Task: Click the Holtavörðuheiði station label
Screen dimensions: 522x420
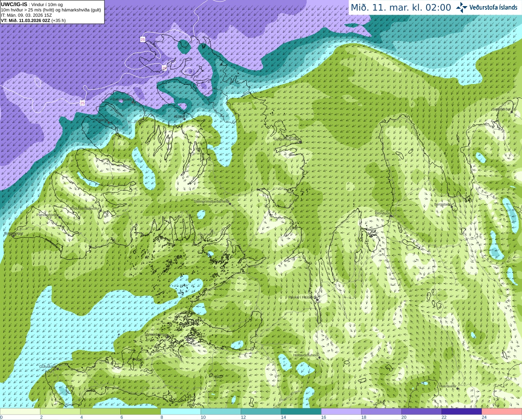Action: pos(306,355)
